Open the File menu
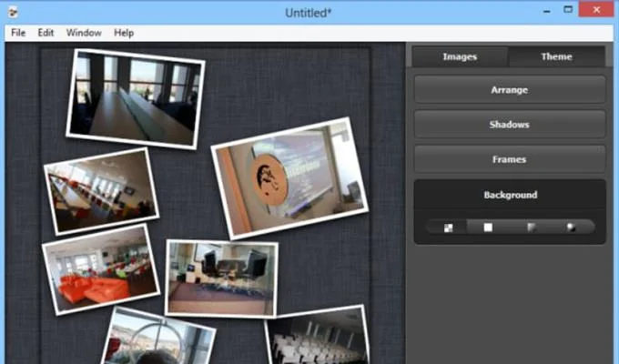The height and width of the screenshot is (364, 619). (x=18, y=33)
